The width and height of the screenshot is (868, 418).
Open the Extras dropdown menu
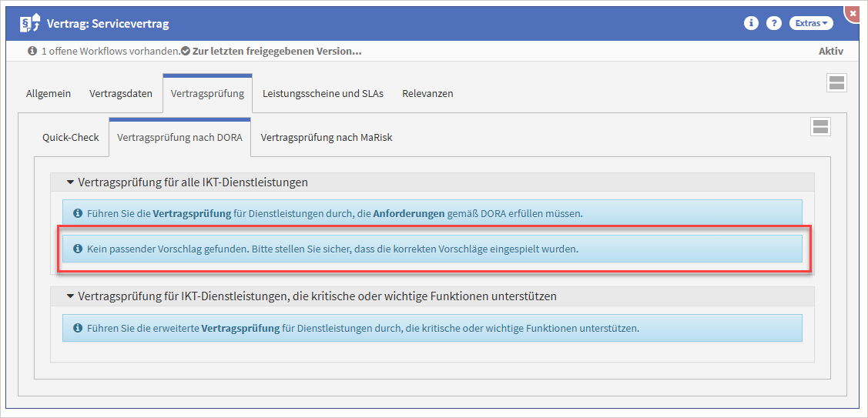point(811,23)
